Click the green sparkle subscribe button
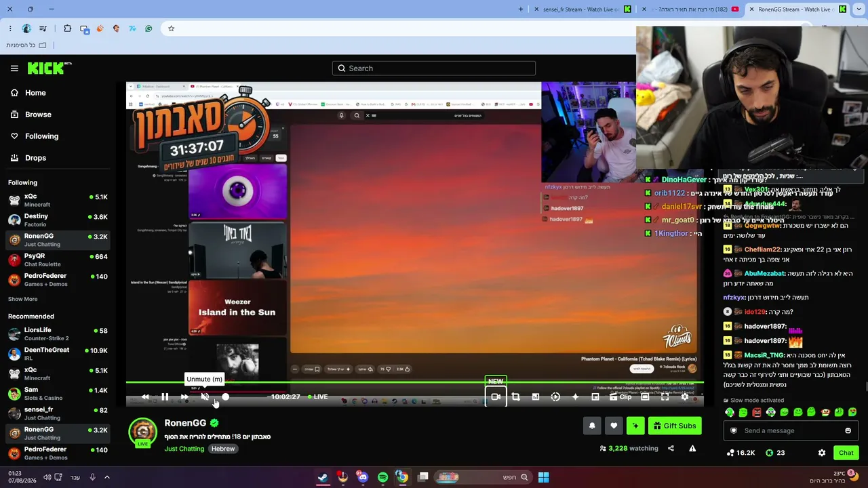 (x=635, y=426)
